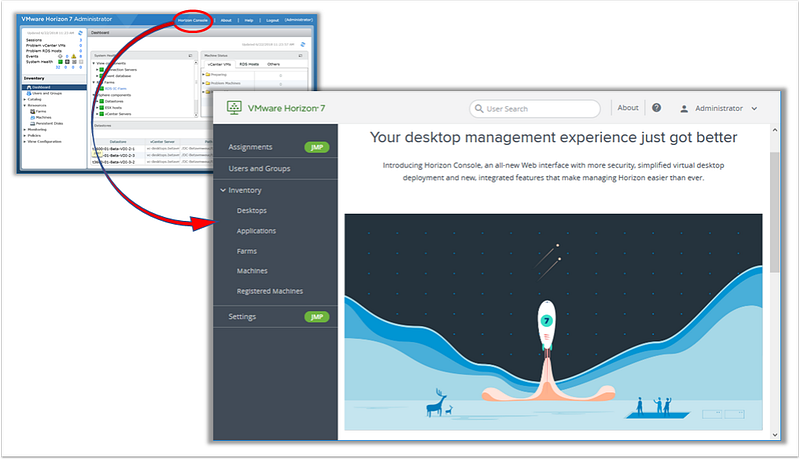The height and width of the screenshot is (459, 800).
Task: Click System Health list scroll-down arrow
Action: (x=196, y=115)
